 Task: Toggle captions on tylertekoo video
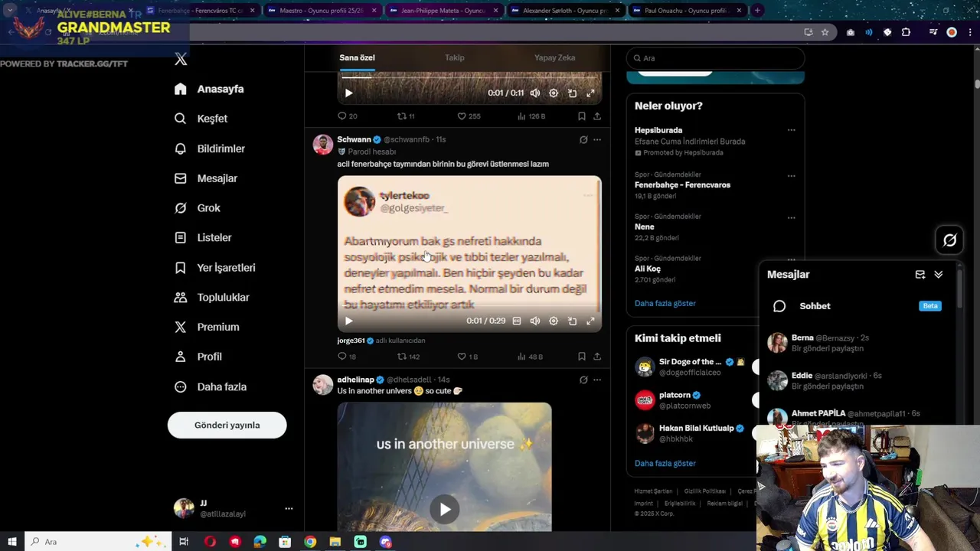517,321
